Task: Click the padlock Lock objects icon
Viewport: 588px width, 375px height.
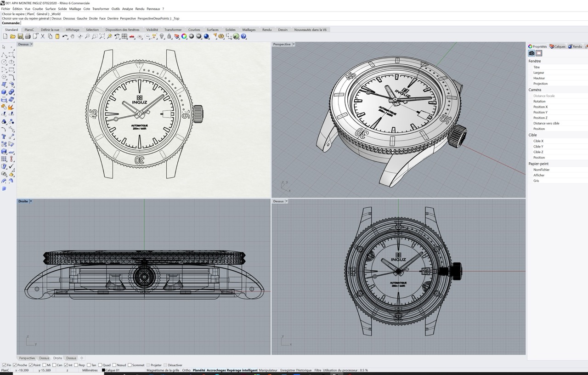Action: pyautogui.click(x=169, y=36)
